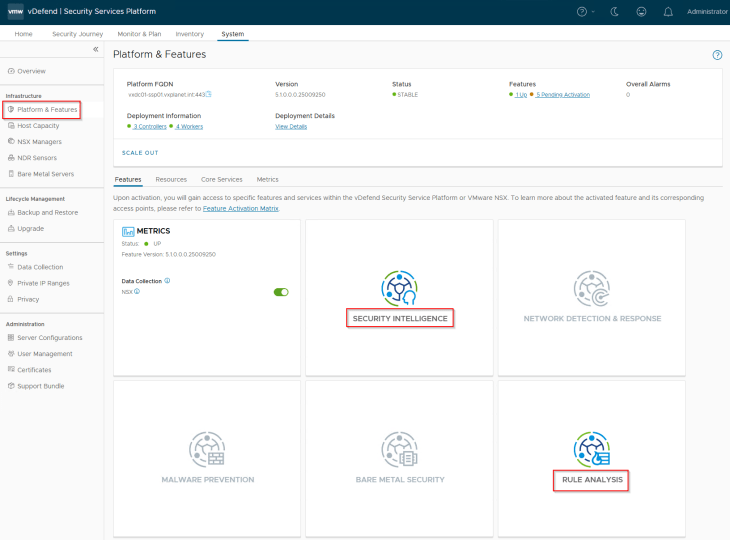Switch to the Core Services tab
730x540 pixels.
[x=221, y=179]
